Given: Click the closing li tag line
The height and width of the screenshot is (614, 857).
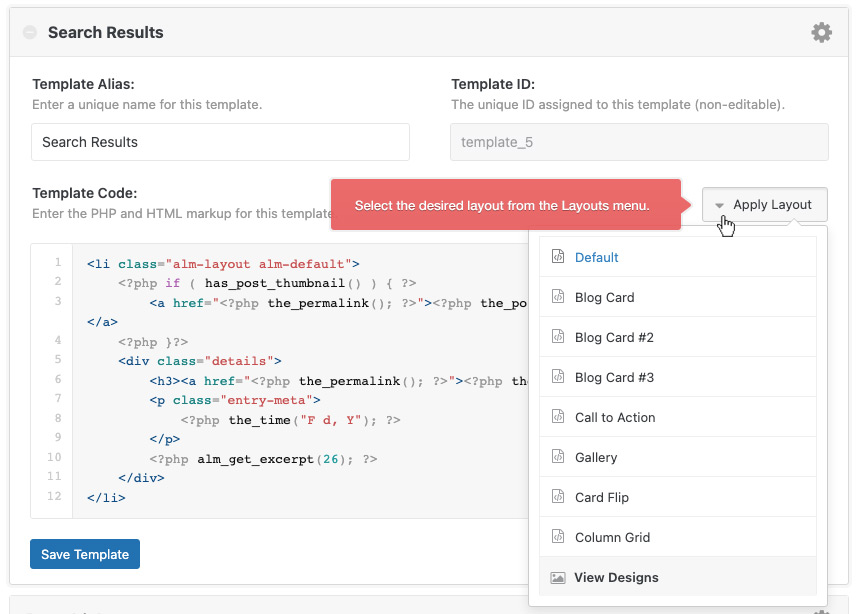Looking at the screenshot, I should (x=106, y=498).
